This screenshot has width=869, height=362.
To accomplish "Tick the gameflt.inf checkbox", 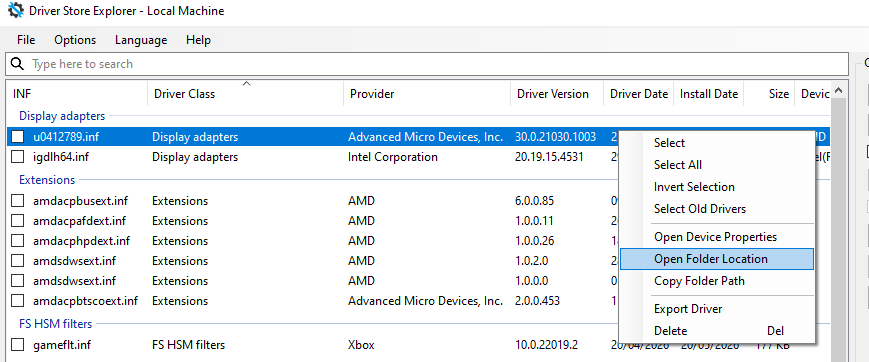I will point(18,345).
